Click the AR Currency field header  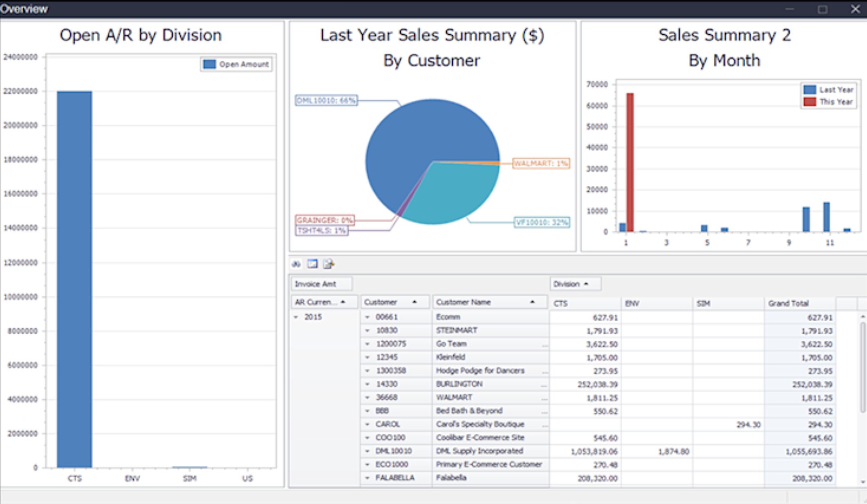tap(324, 302)
